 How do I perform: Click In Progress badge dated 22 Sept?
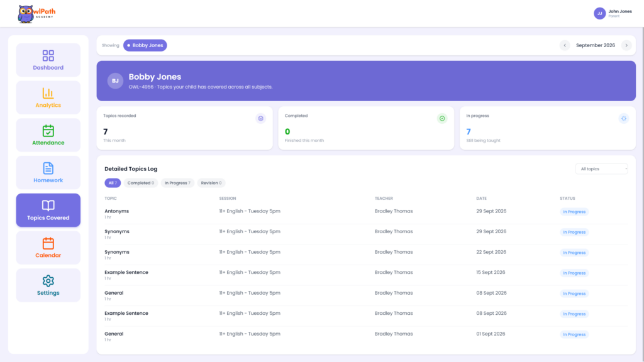(x=574, y=253)
